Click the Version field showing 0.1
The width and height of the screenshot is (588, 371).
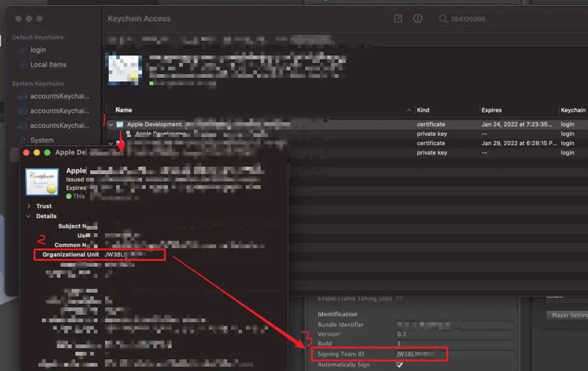coord(454,334)
